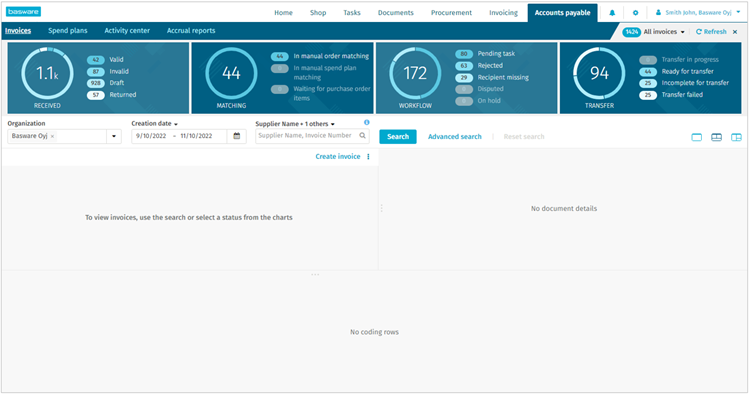The width and height of the screenshot is (750, 395).
Task: Filter by Transfer failed badge
Action: (648, 95)
